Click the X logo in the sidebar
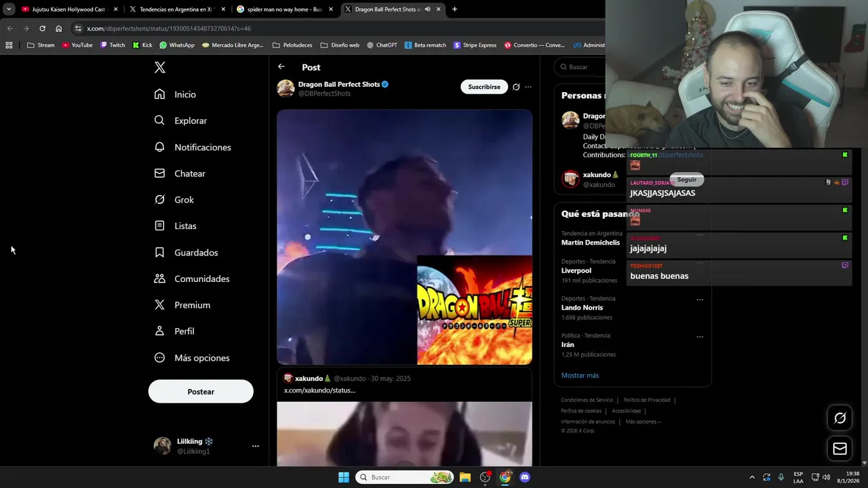Image resolution: width=868 pixels, height=488 pixels. coord(159,67)
